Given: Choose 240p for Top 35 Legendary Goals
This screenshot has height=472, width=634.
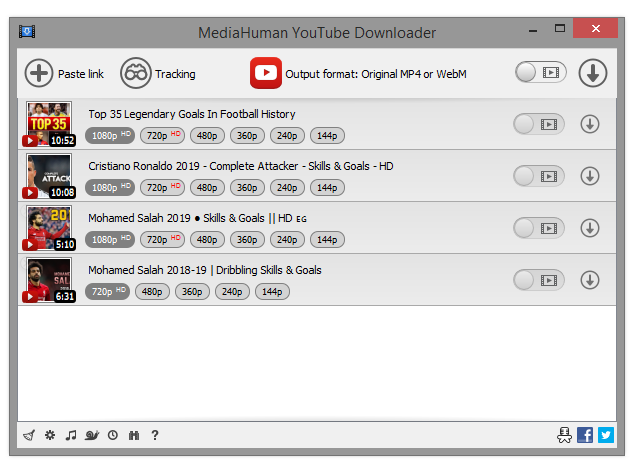Looking at the screenshot, I should [287, 135].
